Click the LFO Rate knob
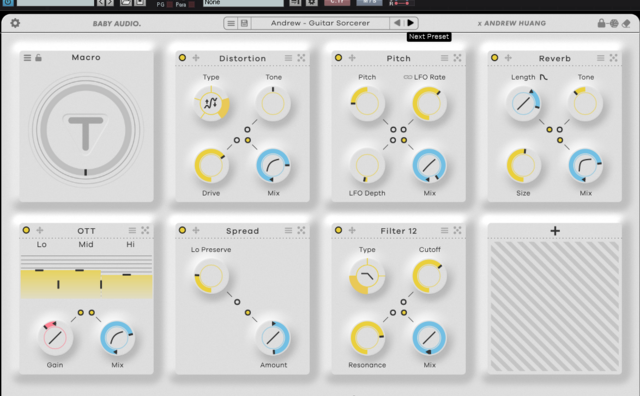The image size is (640, 396). [429, 103]
